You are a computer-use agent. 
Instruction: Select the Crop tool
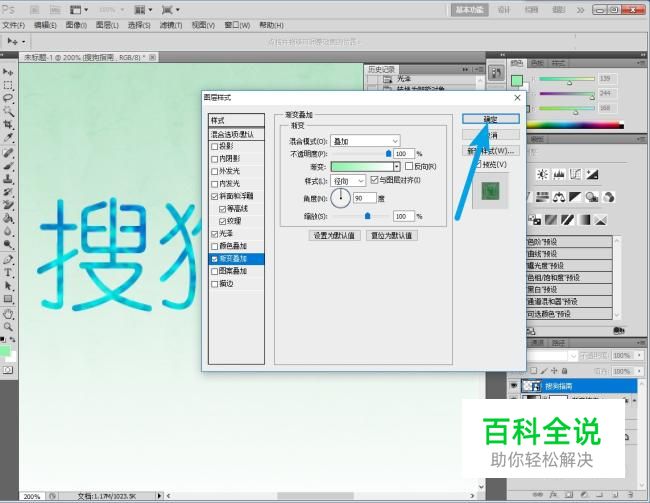point(8,124)
